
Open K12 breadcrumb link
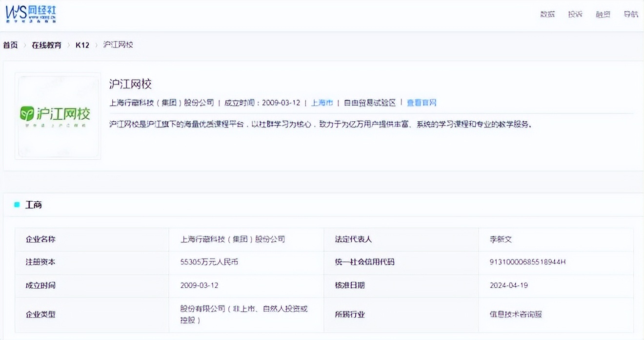(82, 45)
